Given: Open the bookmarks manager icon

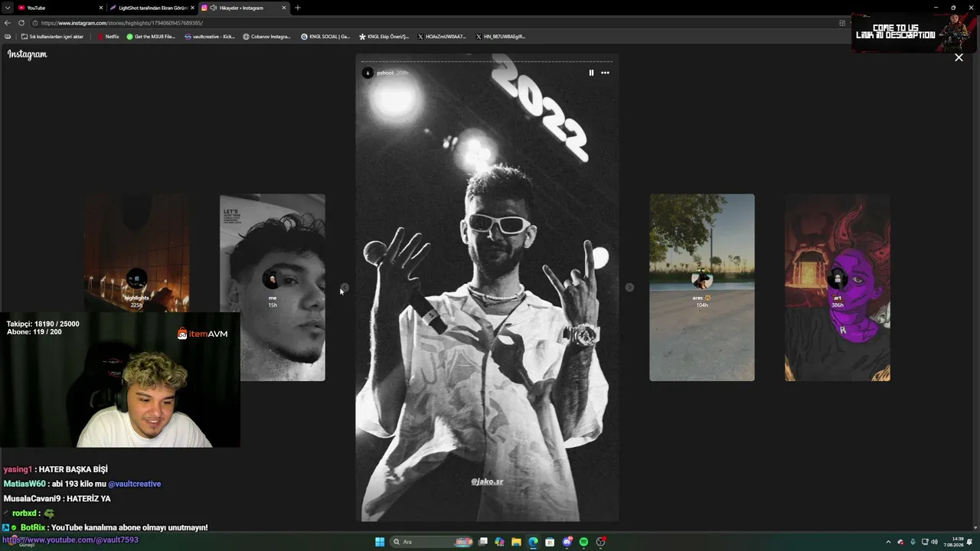Looking at the screenshot, I should pos(8,37).
